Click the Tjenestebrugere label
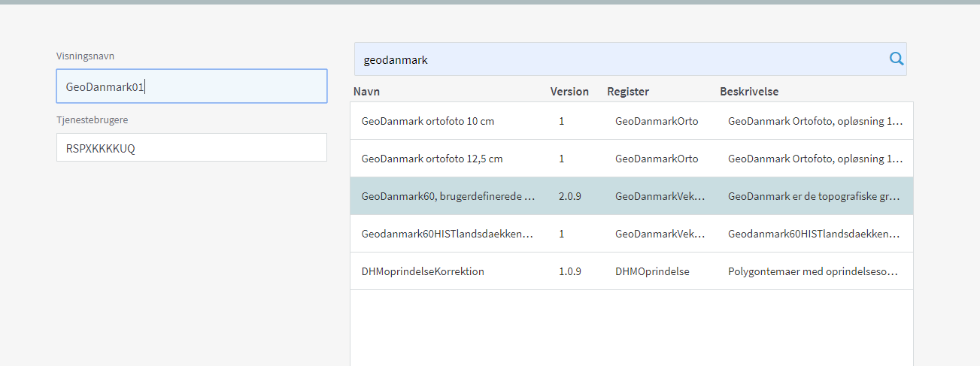The image size is (980, 366). 91,120
